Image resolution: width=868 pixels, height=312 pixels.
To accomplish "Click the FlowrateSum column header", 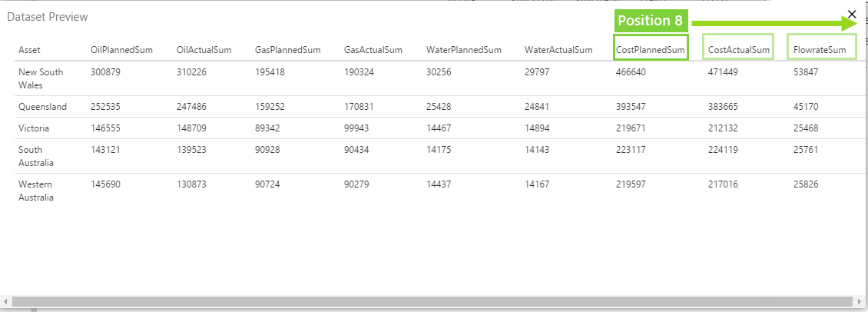I will pos(821,50).
